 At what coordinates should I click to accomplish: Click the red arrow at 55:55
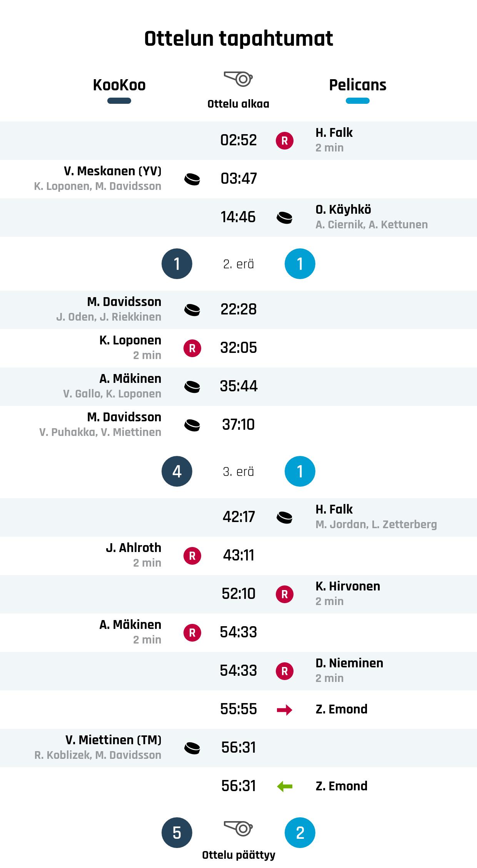[x=285, y=710]
